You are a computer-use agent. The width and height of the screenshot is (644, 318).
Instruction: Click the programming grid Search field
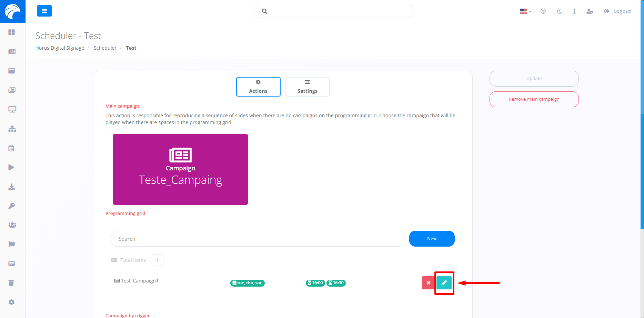(258, 239)
